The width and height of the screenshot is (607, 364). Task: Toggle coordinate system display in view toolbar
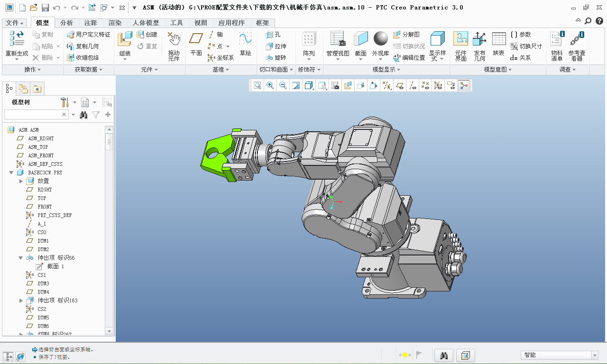[x=438, y=85]
